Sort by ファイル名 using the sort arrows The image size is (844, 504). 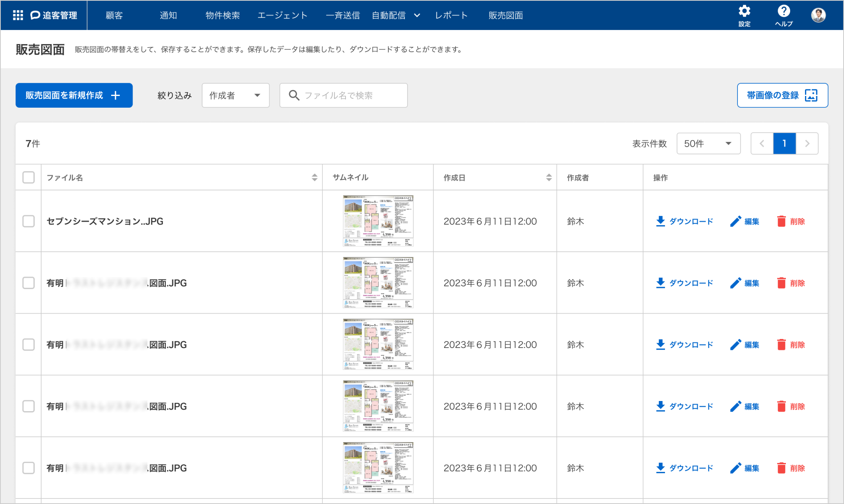tap(314, 177)
